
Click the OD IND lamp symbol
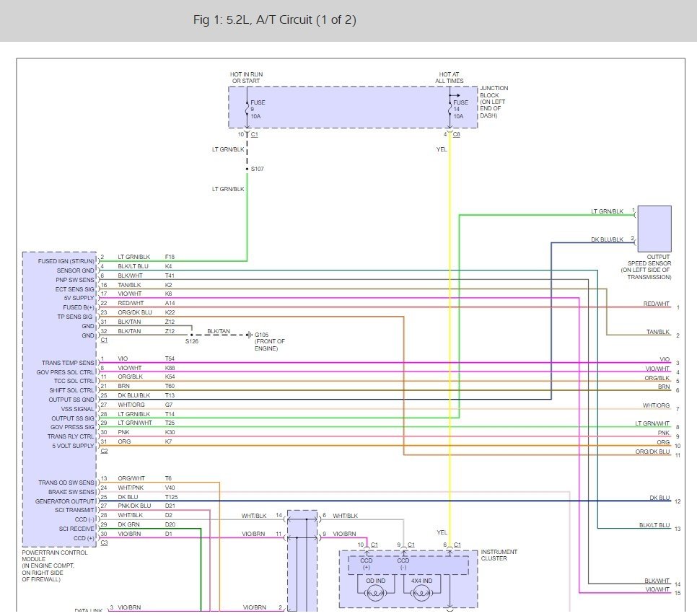click(374, 594)
